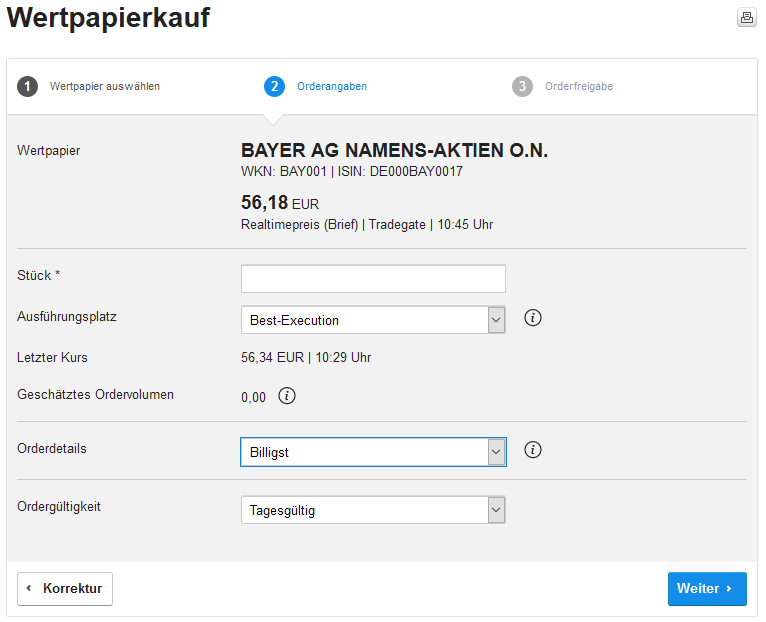Open the Best-Execution dropdown
Image resolution: width=766 pixels, height=622 pixels.
pyautogui.click(x=373, y=320)
